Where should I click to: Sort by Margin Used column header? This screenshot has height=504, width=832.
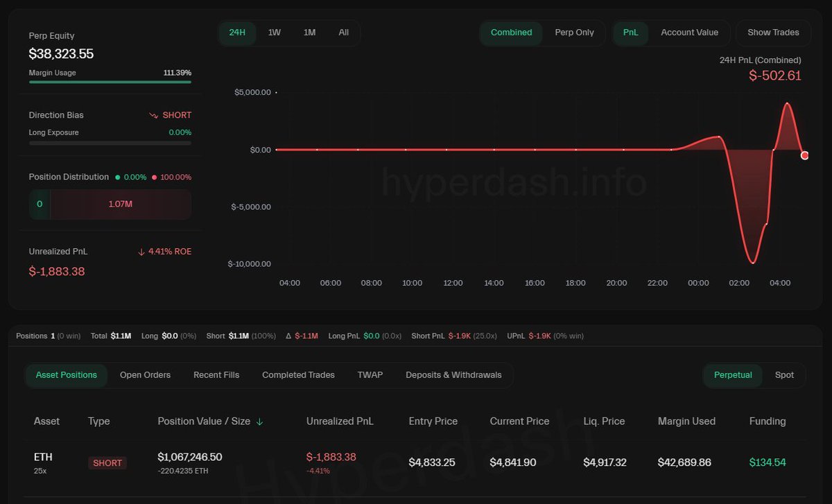pos(686,422)
